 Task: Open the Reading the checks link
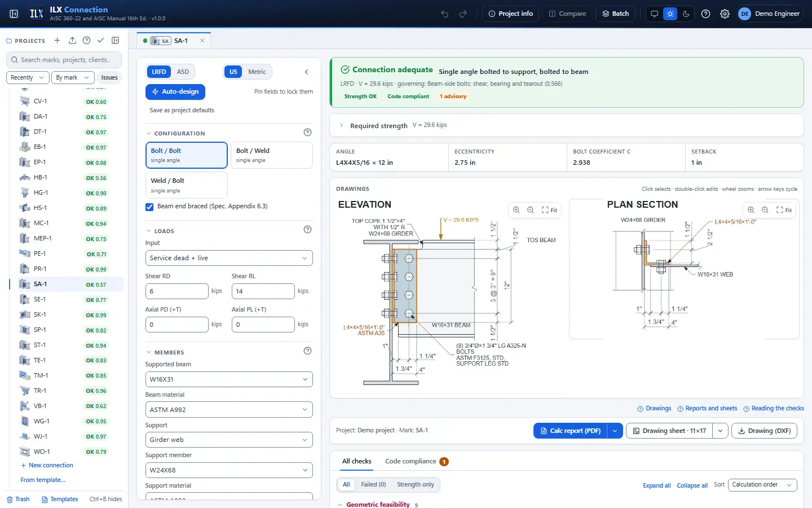(x=774, y=409)
